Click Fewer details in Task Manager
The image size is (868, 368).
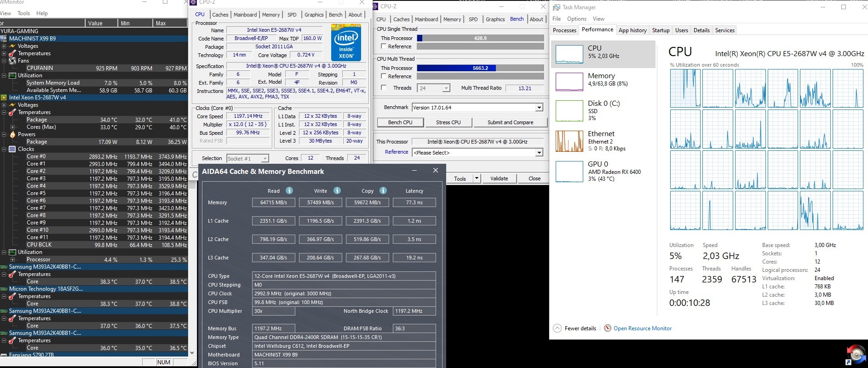click(x=580, y=328)
